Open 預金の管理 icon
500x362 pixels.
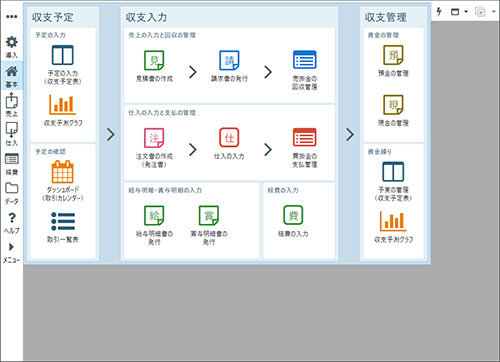pos(393,61)
